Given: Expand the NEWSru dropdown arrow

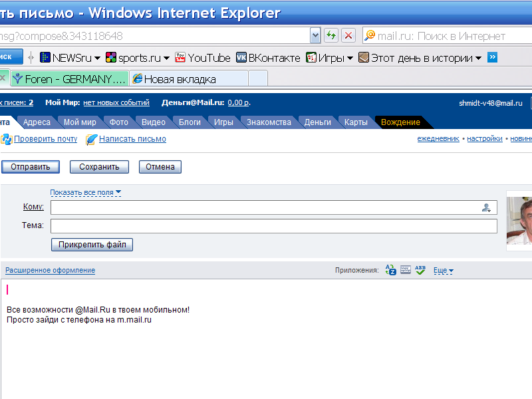Looking at the screenshot, I should (x=97, y=59).
